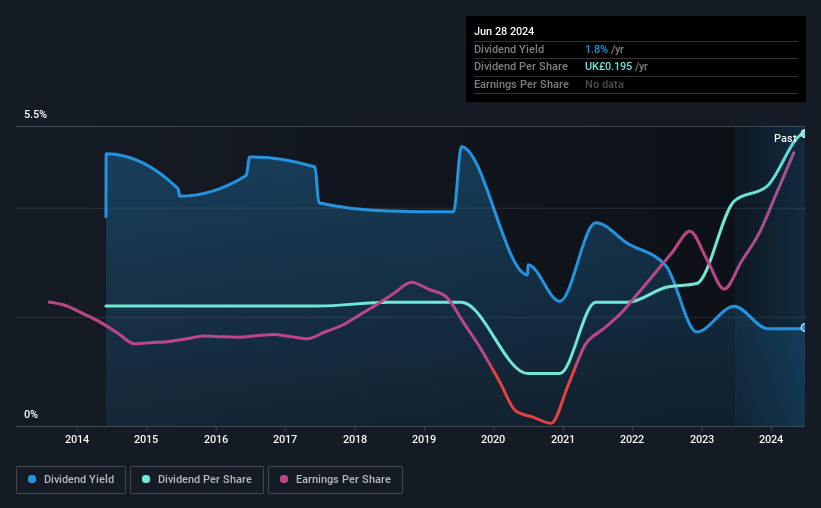Click the pink Earnings Per Share legend dot
This screenshot has height=508, width=821.
pos(284,479)
